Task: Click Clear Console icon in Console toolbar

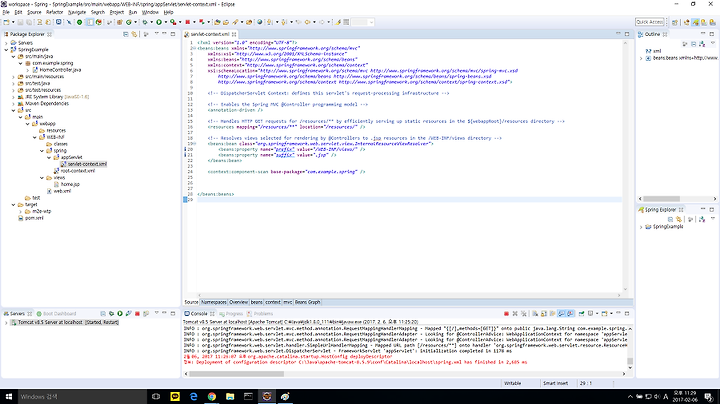Action: (535, 314)
